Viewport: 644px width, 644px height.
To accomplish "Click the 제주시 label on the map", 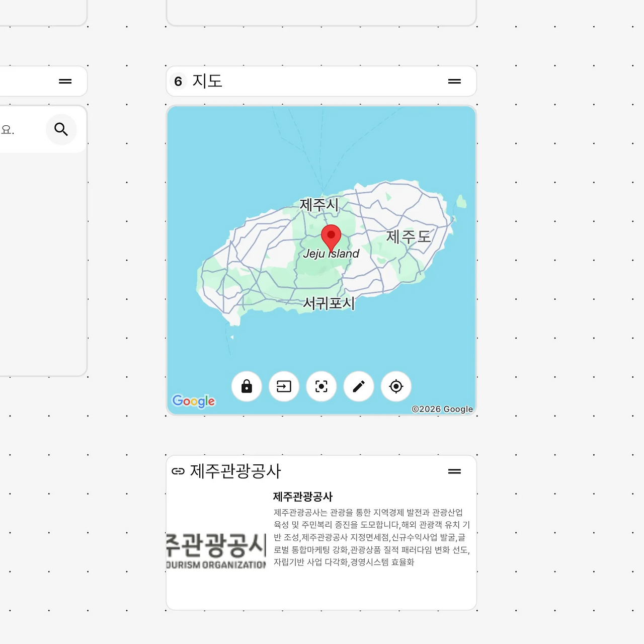I will [x=319, y=205].
